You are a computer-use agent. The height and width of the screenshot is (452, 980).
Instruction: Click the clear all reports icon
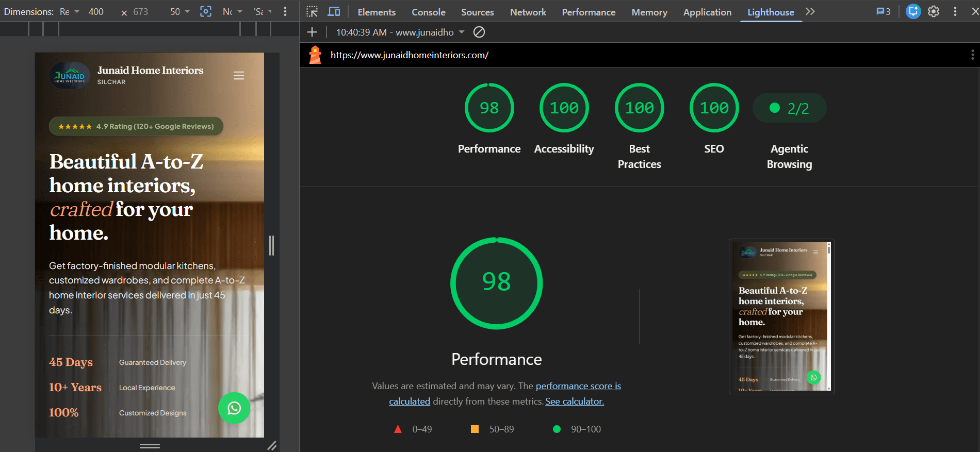[479, 32]
